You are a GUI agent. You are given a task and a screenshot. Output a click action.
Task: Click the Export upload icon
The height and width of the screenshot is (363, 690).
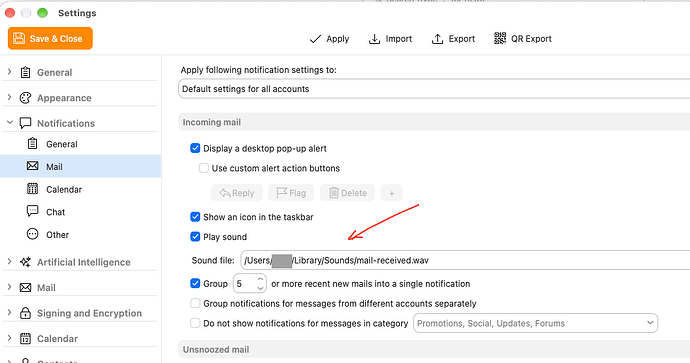[437, 39]
